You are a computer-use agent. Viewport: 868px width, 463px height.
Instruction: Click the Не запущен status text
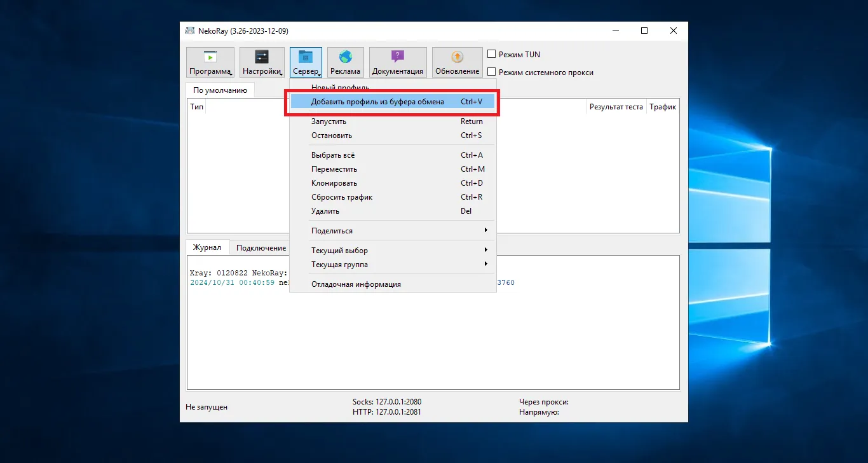point(207,406)
